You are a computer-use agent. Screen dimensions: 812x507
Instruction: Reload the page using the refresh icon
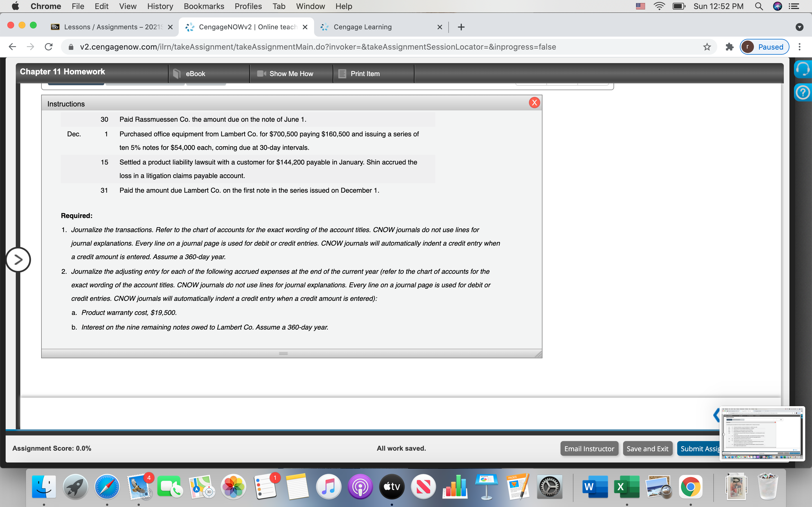48,46
